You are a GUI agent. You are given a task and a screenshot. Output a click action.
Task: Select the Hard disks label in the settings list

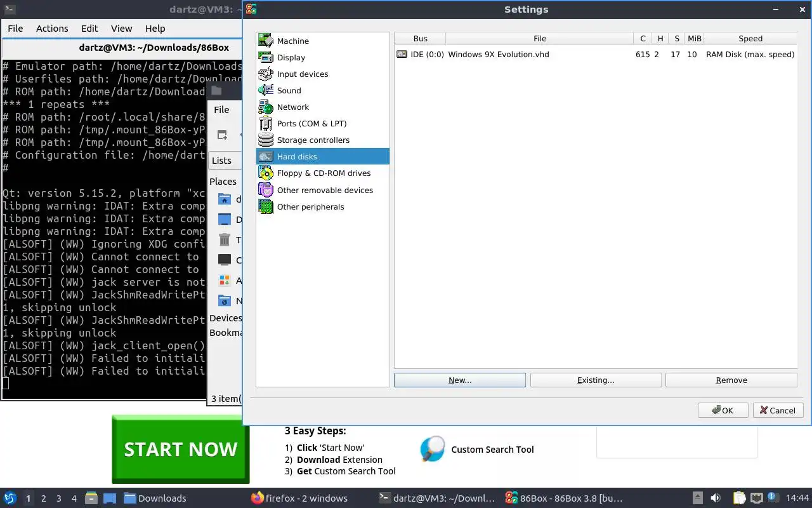pyautogui.click(x=297, y=156)
